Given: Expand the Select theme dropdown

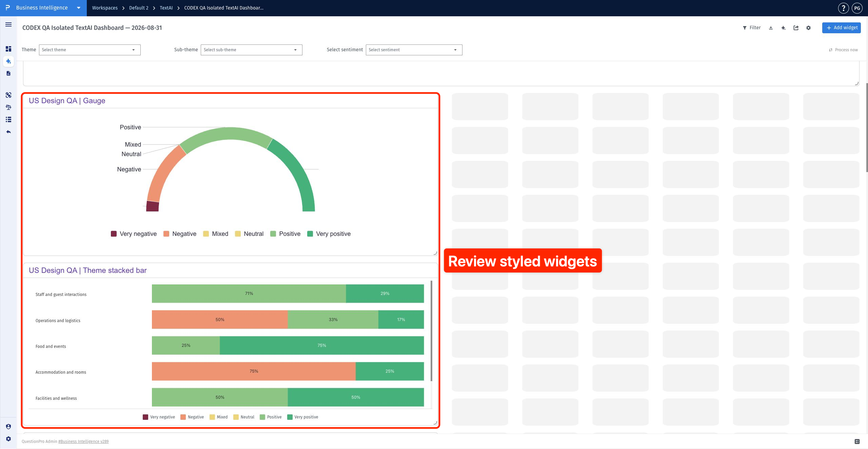Looking at the screenshot, I should click(x=90, y=50).
